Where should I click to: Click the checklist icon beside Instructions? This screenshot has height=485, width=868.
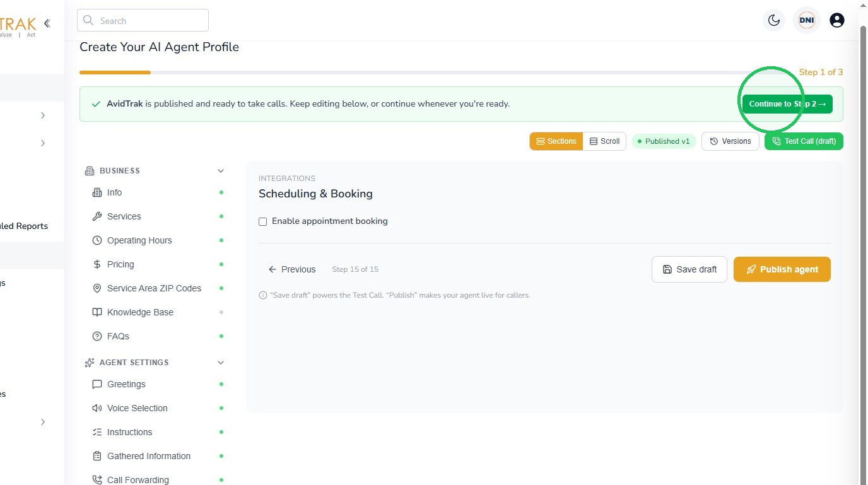pyautogui.click(x=97, y=432)
